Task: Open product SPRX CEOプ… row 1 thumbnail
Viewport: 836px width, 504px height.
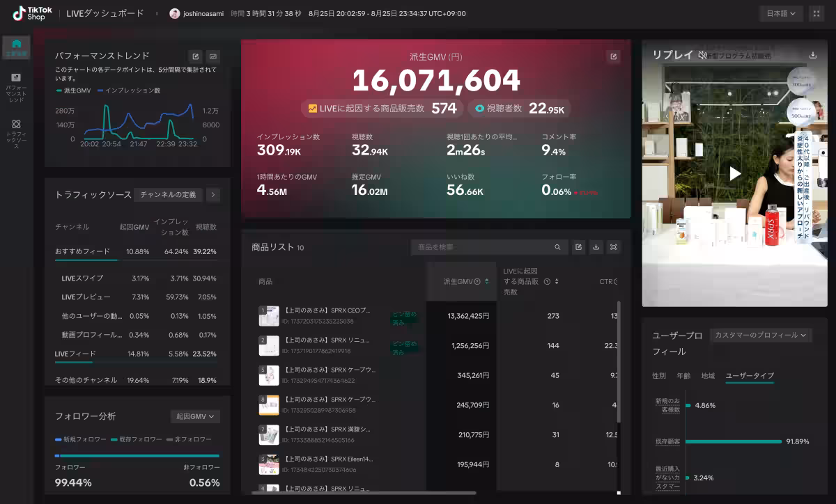Action: (269, 315)
